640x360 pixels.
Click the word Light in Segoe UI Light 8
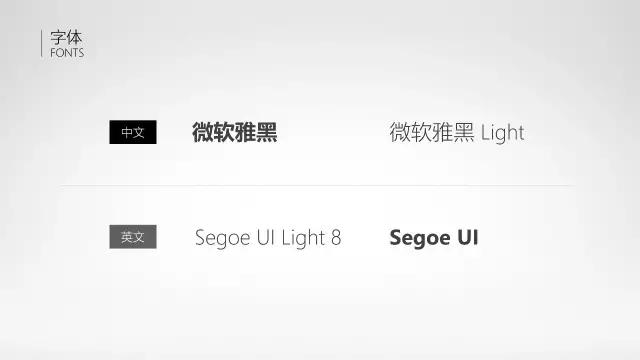[303, 238]
